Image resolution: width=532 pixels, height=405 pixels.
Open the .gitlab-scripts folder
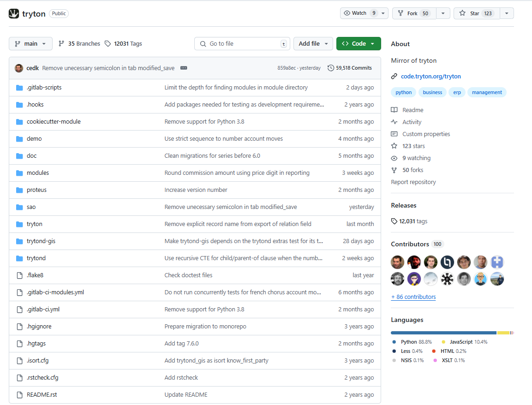(x=44, y=88)
